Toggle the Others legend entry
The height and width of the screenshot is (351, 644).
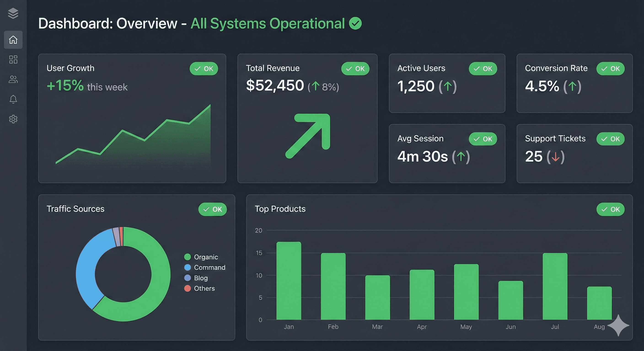click(204, 289)
